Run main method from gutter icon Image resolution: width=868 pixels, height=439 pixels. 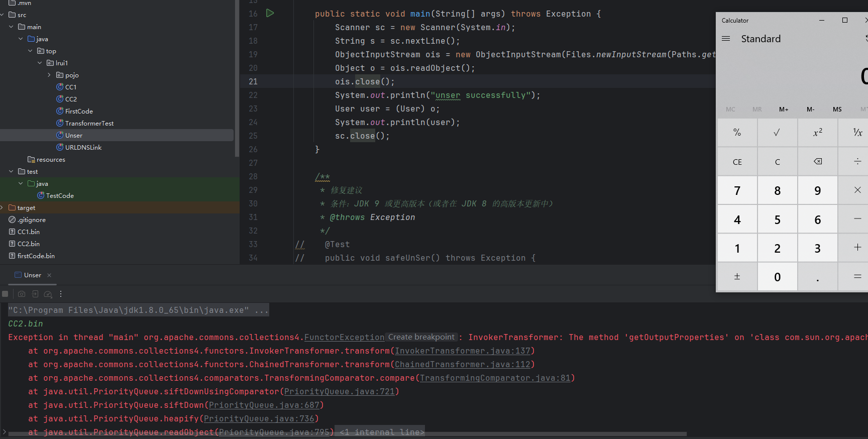click(270, 14)
